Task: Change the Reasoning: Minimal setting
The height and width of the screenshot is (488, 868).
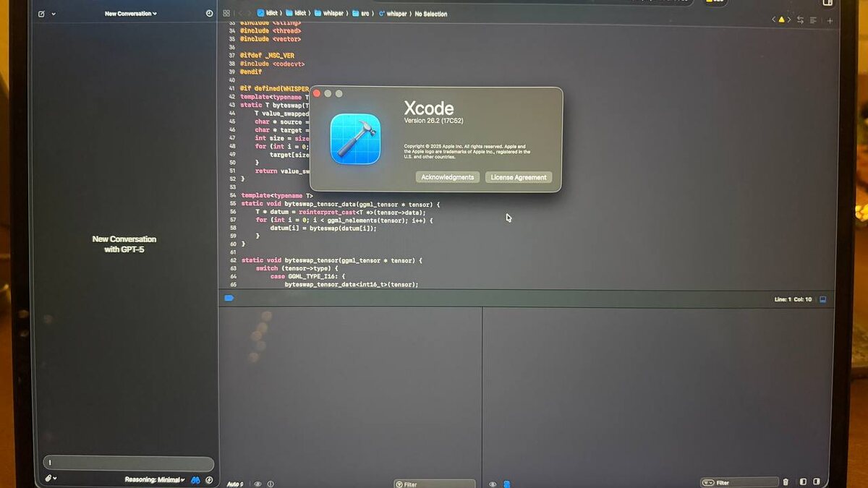Action: (x=155, y=479)
